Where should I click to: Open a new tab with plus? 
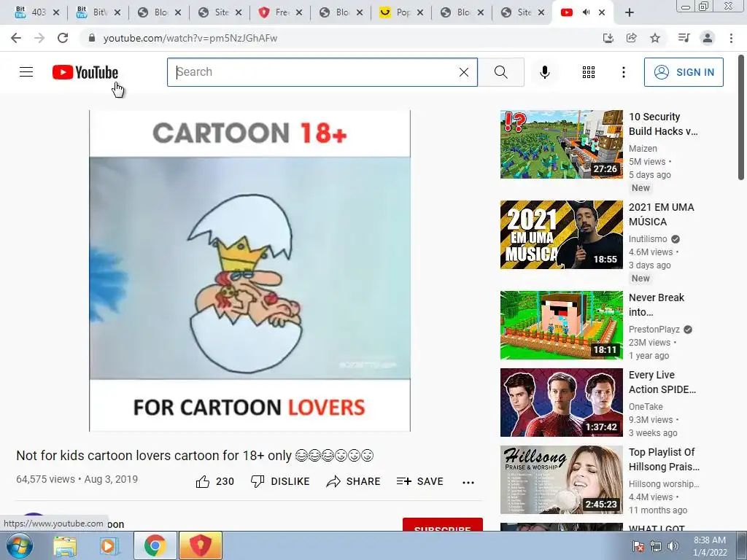coord(629,12)
